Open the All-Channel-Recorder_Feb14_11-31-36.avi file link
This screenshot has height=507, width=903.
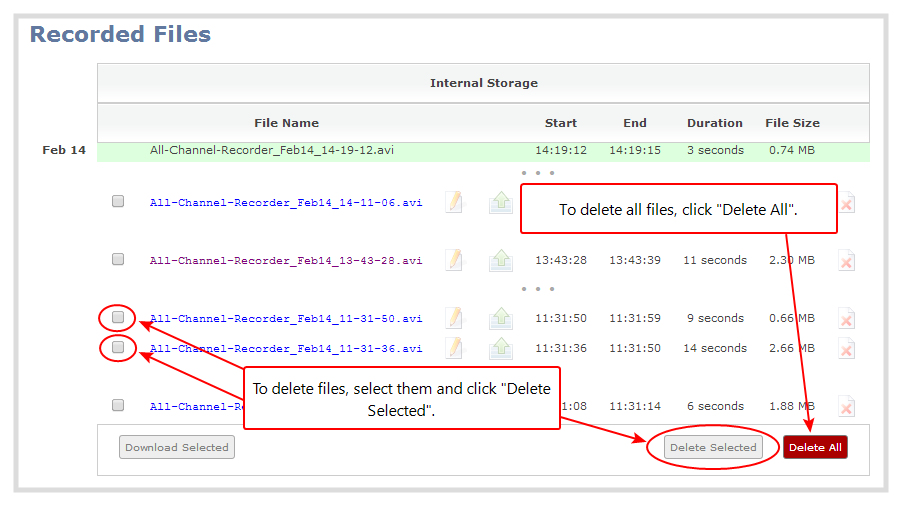[286, 348]
